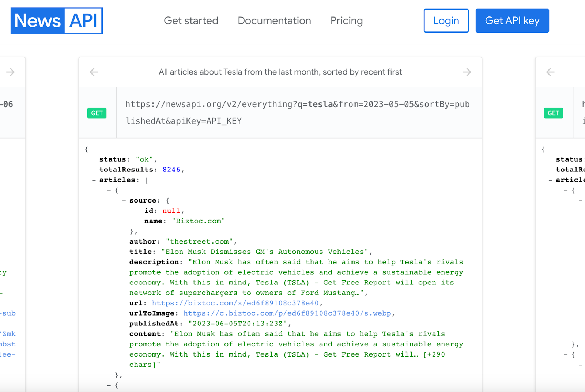The height and width of the screenshot is (392, 585).
Task: Open the Documentation page
Action: (274, 21)
